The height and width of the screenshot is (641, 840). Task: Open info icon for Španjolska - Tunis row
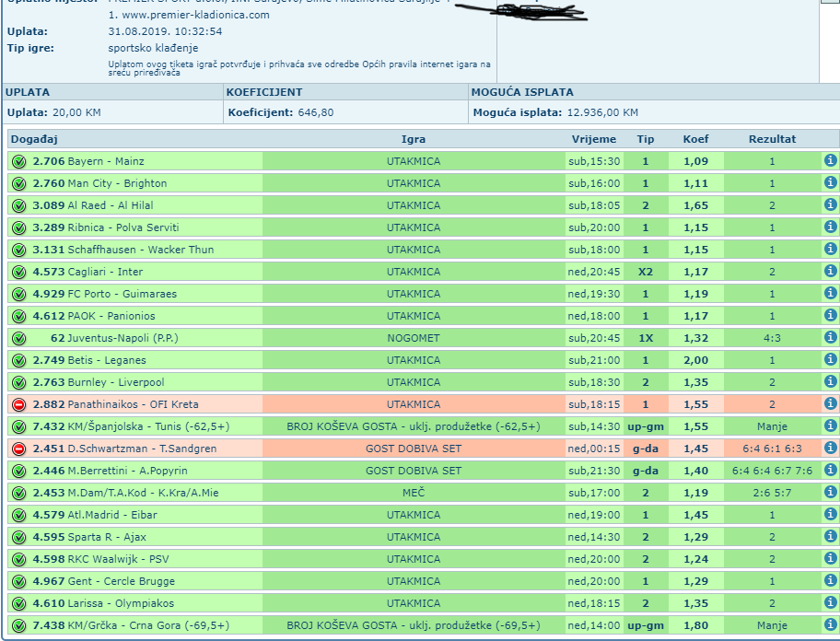pos(831,425)
